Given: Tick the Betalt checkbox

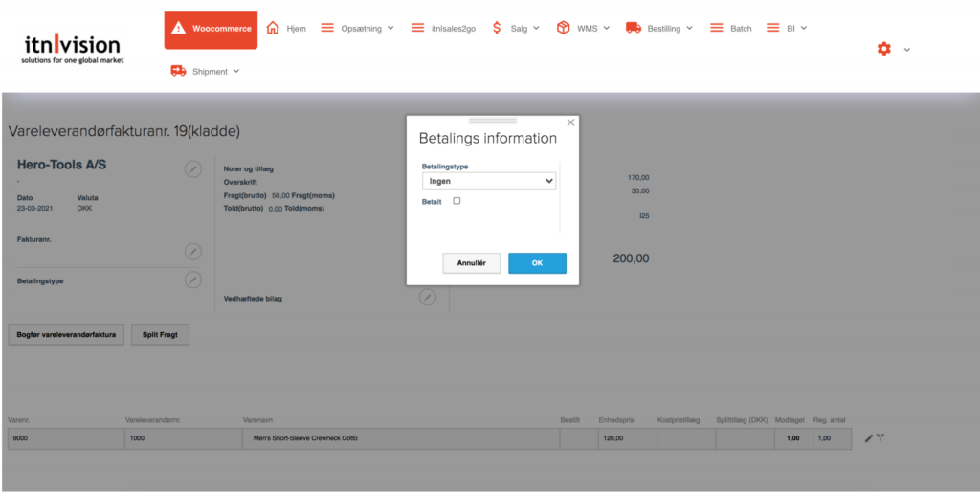Looking at the screenshot, I should [457, 201].
